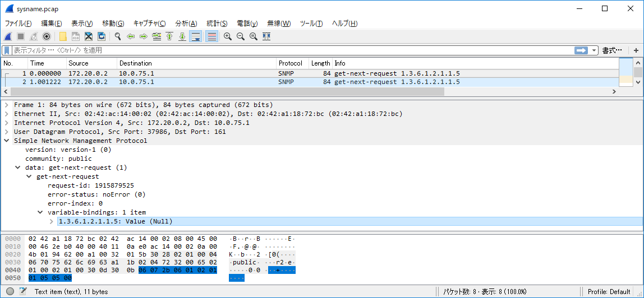Jump to the last packet icon
This screenshot has width=644, height=298.
182,36
